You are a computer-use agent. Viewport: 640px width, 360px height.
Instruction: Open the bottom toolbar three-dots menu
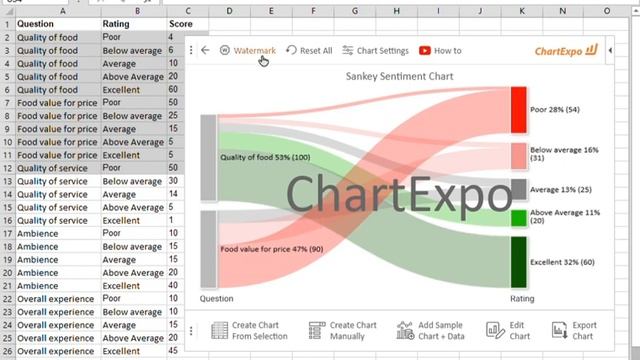[x=191, y=331]
